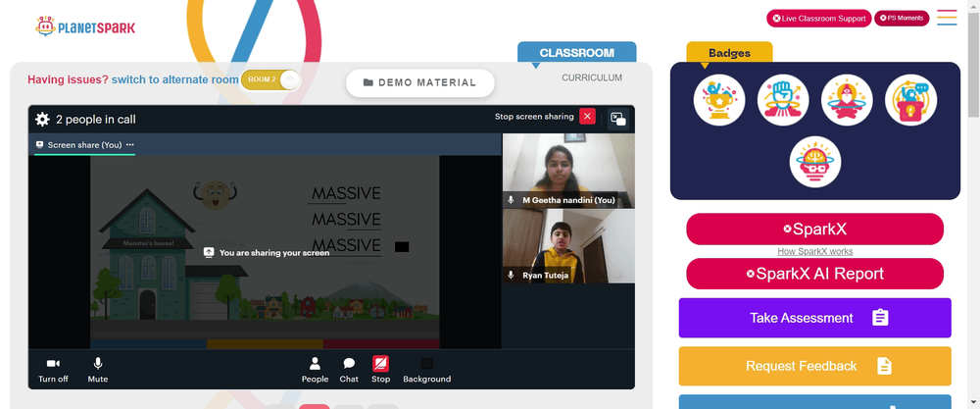Open the hamburger menu
The image size is (980, 409).
947,18
